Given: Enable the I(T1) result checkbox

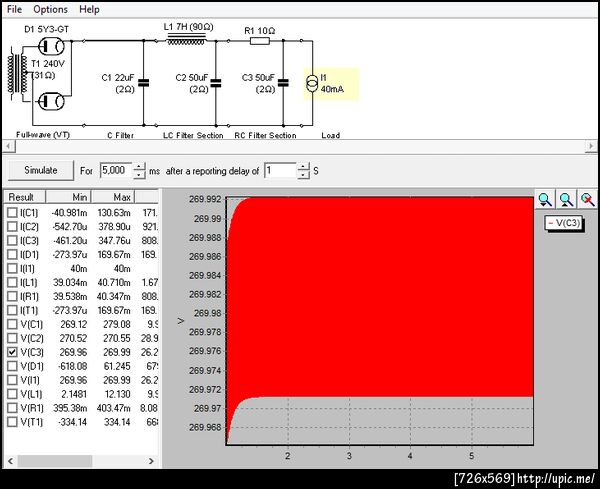Looking at the screenshot, I should click(12, 310).
